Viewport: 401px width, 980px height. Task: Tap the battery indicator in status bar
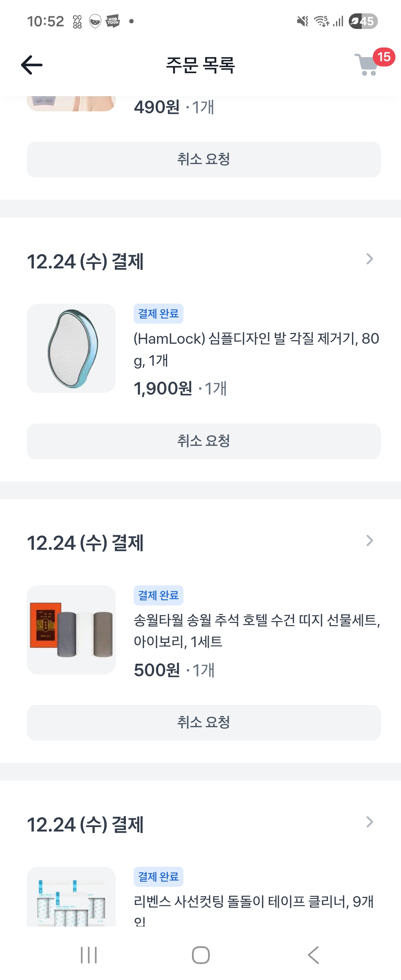click(363, 21)
